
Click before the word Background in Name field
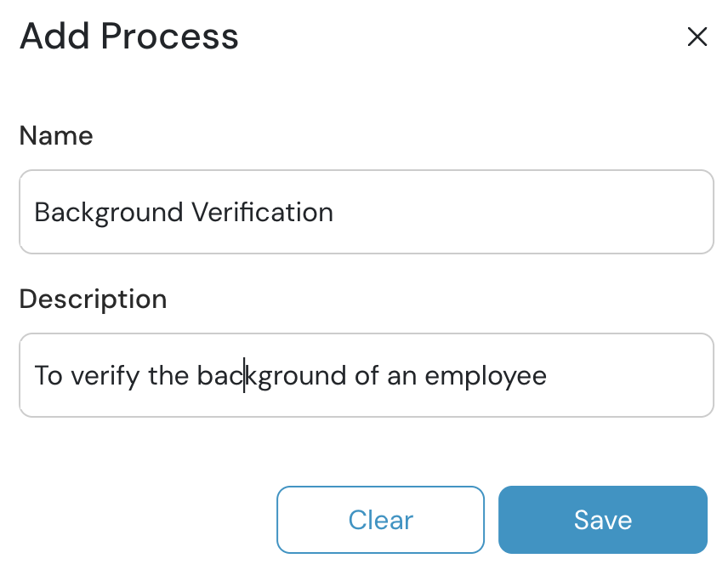coord(34,212)
